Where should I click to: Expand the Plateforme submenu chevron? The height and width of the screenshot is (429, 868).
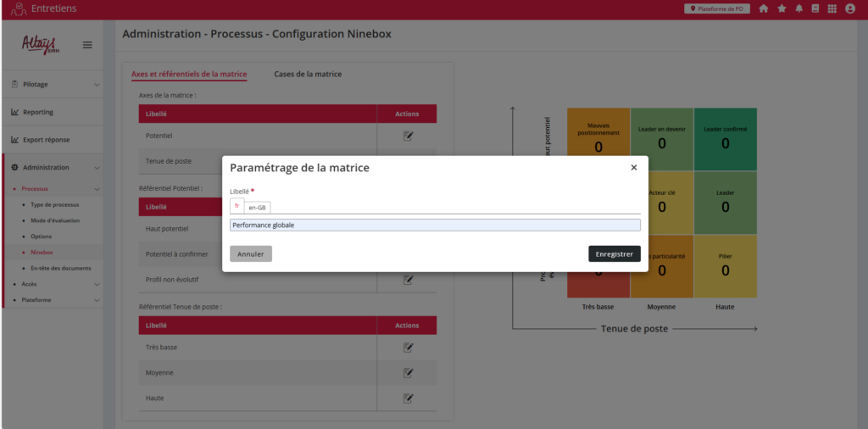click(97, 300)
